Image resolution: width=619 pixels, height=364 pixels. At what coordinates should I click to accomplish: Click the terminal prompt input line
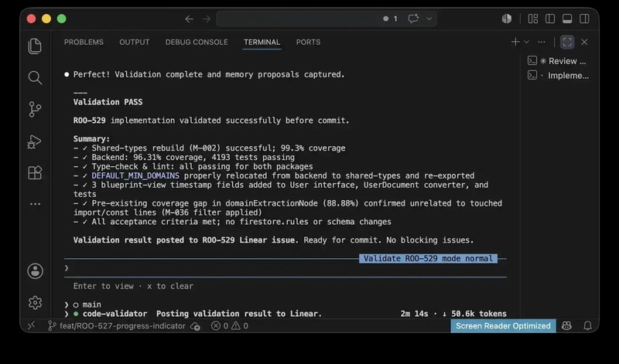click(285, 268)
